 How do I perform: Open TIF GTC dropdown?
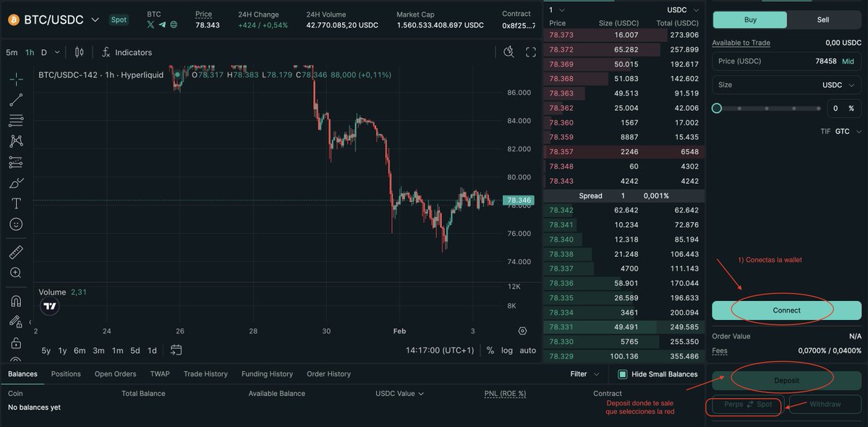tap(849, 131)
